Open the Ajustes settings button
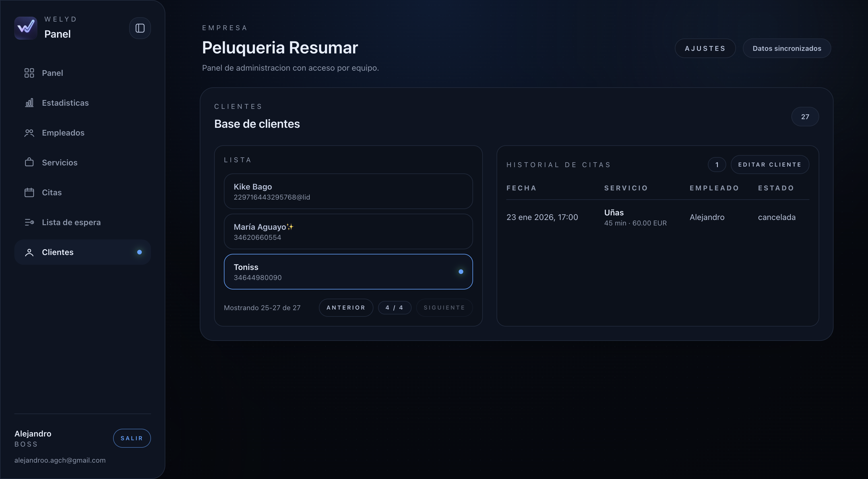The width and height of the screenshot is (868, 479). 705,49
